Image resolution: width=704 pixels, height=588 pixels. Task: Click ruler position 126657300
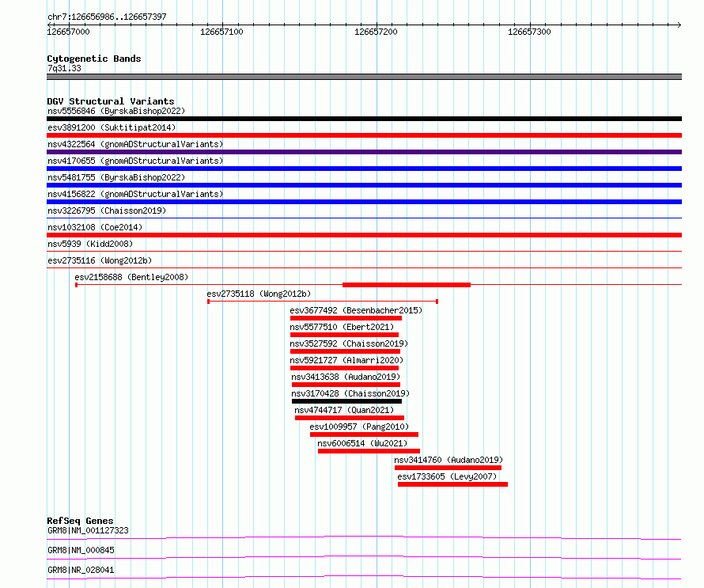click(x=529, y=32)
